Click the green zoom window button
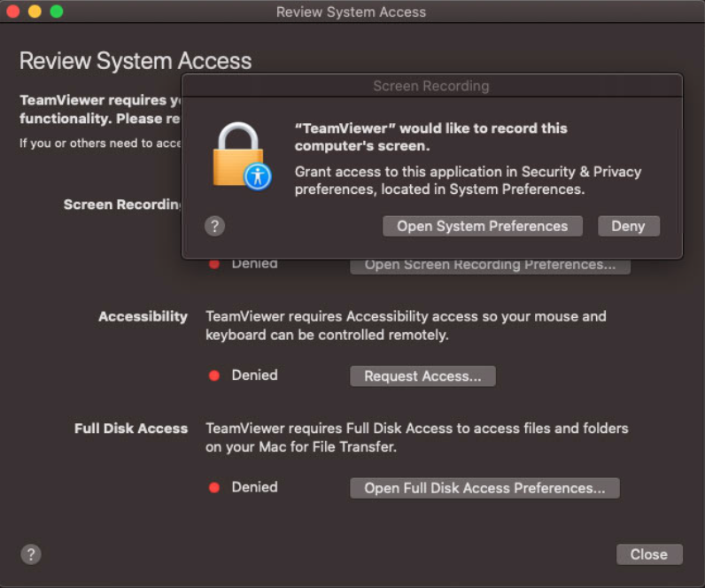Image resolution: width=705 pixels, height=588 pixels. click(56, 12)
